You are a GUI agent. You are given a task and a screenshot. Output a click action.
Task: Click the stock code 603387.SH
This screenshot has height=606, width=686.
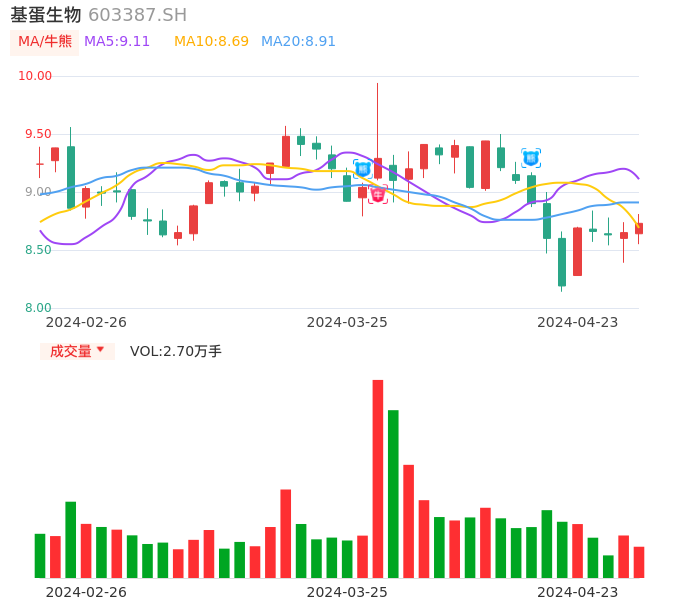[x=137, y=15]
